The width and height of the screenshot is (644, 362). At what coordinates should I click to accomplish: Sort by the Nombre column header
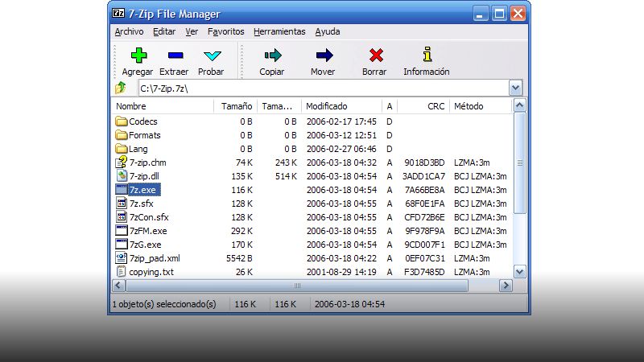(163, 106)
